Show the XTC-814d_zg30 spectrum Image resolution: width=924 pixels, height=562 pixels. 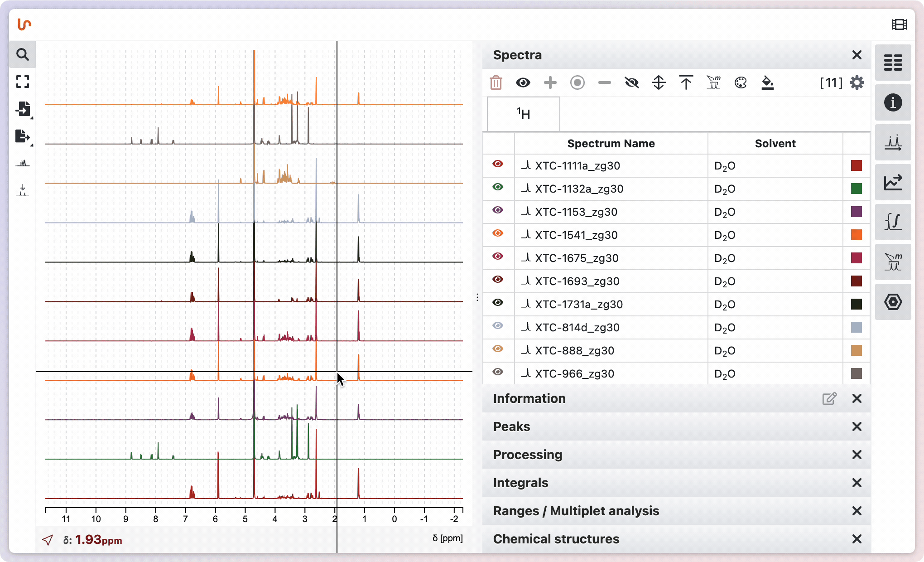click(498, 327)
